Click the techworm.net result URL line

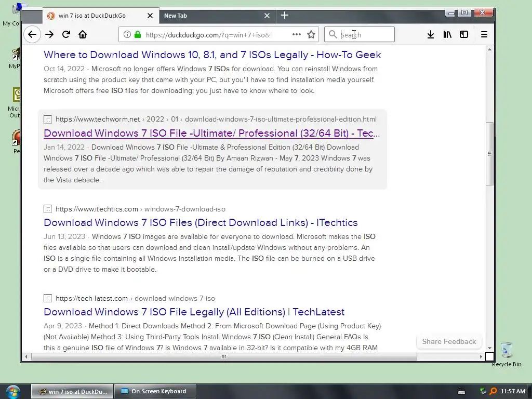pyautogui.click(x=216, y=119)
